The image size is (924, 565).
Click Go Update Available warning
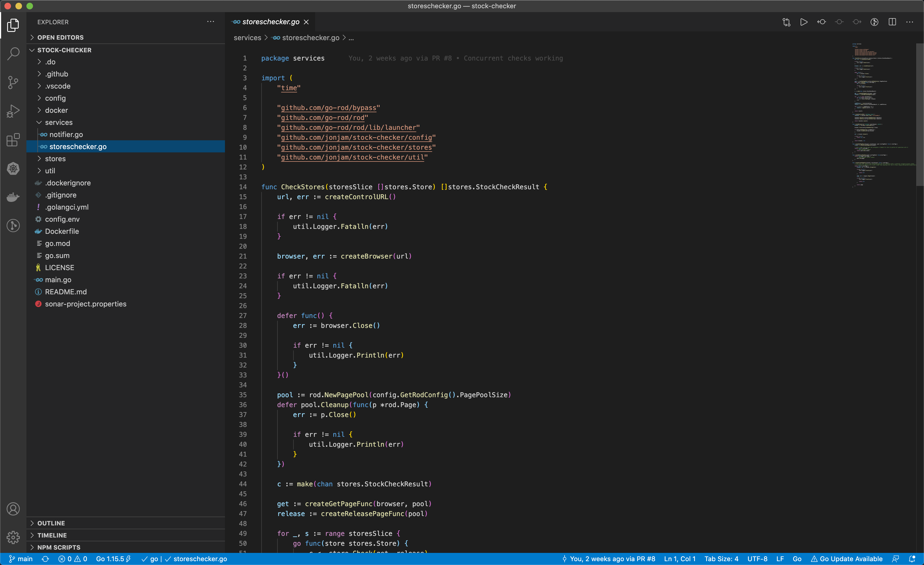[847, 559]
